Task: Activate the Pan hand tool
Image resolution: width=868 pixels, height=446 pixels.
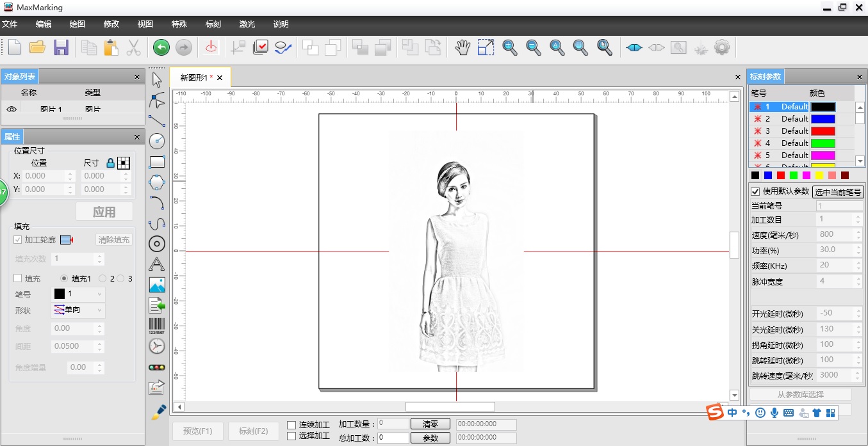Action: tap(463, 47)
